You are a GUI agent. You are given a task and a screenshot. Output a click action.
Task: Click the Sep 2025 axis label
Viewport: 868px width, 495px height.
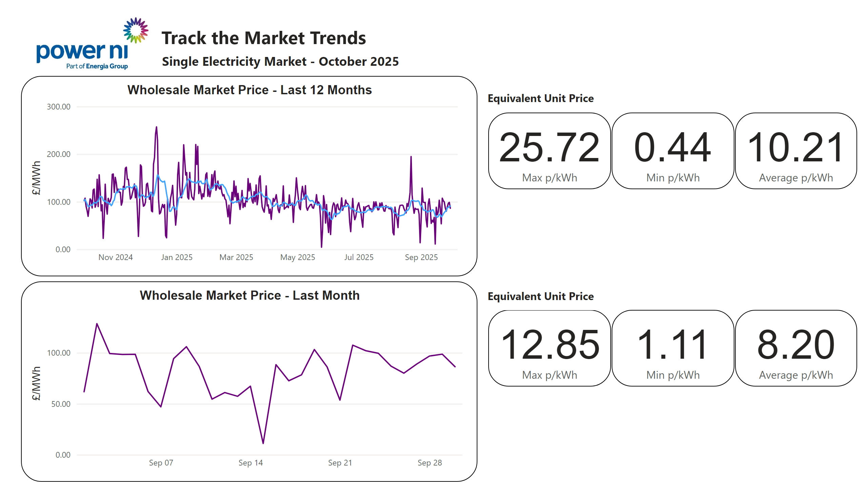click(421, 257)
